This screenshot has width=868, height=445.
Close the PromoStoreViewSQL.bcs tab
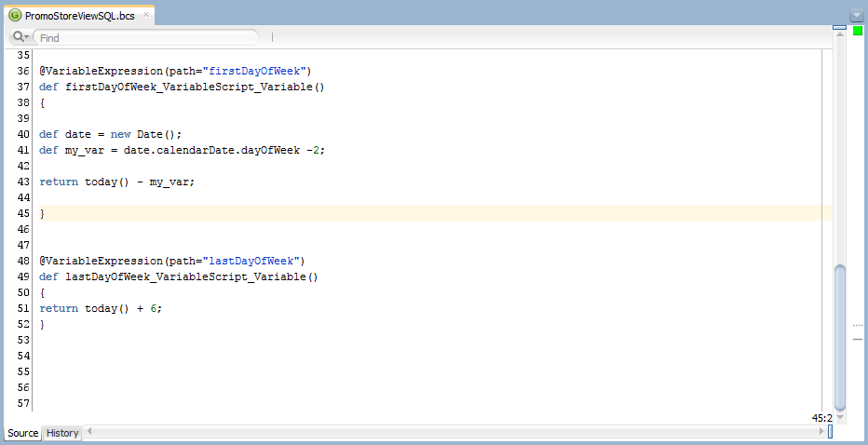(x=146, y=15)
